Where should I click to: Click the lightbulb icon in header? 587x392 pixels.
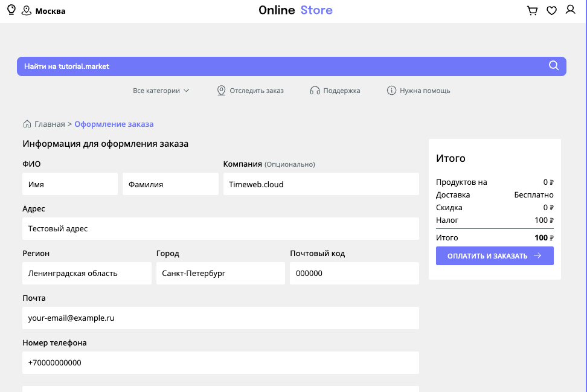11,10
